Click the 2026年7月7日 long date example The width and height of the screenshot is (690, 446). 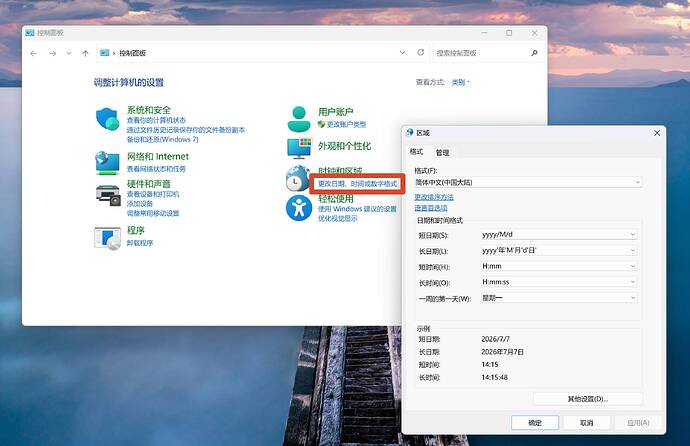coord(503,352)
